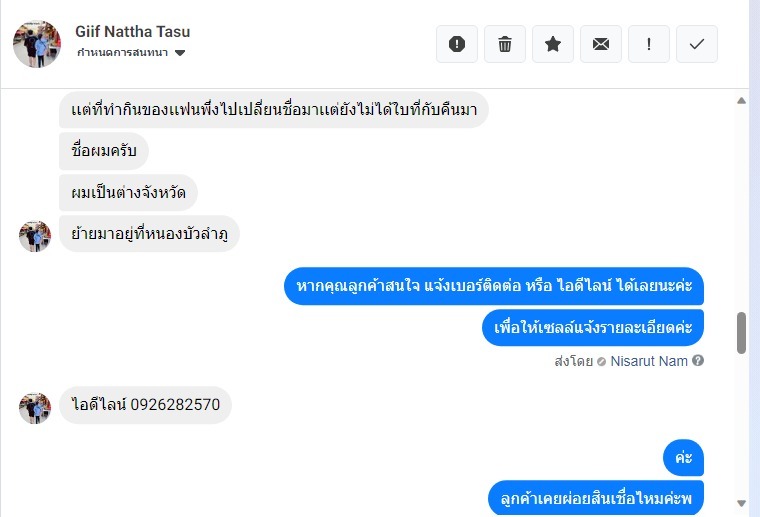Viewport: 760px width, 517px height.
Task: Click the sender name Nisarut Nam
Action: tap(649, 361)
